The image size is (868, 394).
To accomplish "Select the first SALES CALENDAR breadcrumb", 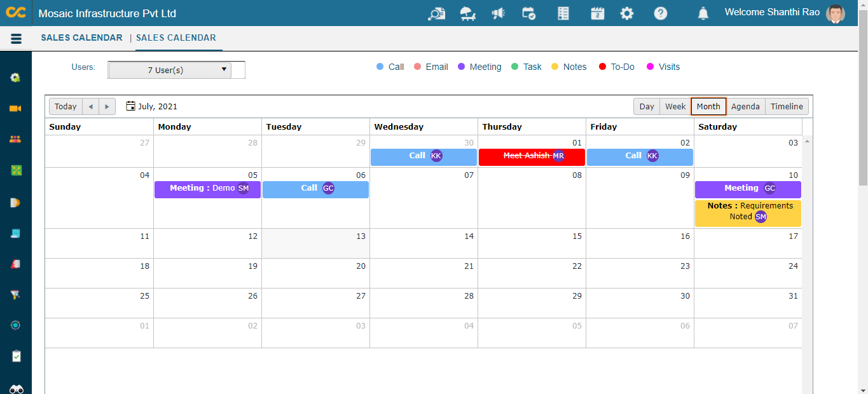I will point(81,37).
